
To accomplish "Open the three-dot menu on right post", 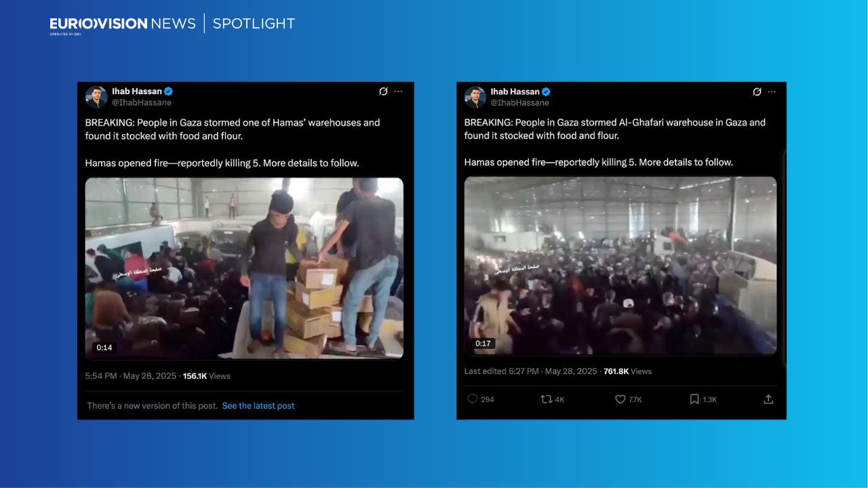I will (x=772, y=91).
